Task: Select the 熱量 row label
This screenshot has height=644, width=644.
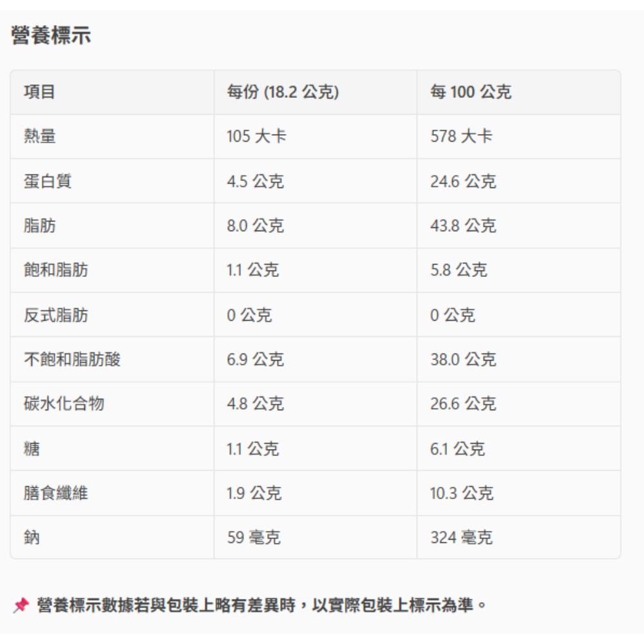Action: tap(40, 137)
